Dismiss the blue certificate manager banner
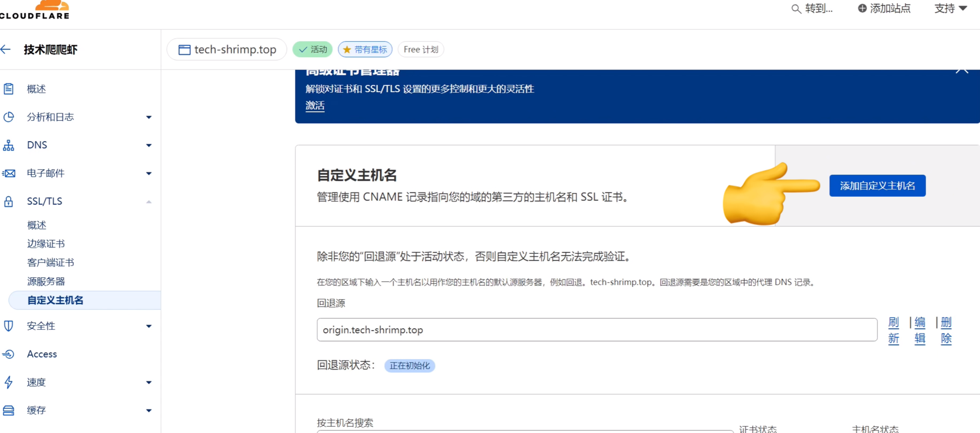This screenshot has width=980, height=433. [x=962, y=71]
